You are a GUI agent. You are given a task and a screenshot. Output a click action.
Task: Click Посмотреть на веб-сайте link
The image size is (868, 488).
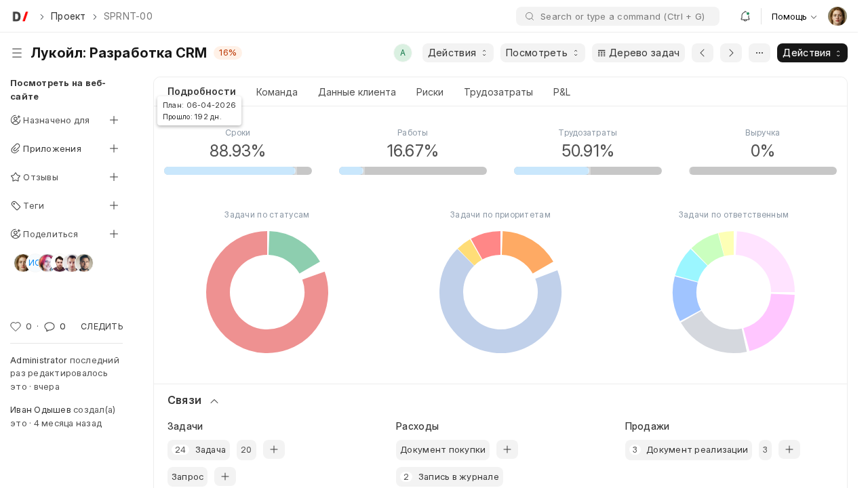pyautogui.click(x=58, y=89)
